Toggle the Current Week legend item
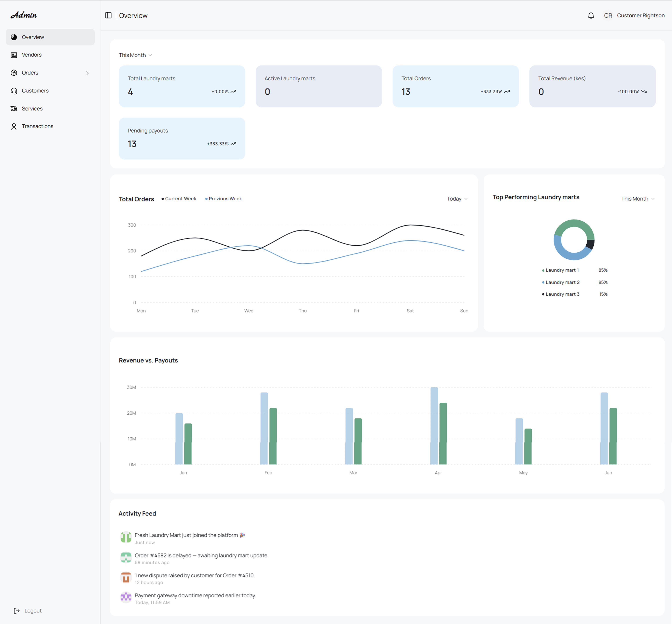The width and height of the screenshot is (672, 624). [x=179, y=198]
